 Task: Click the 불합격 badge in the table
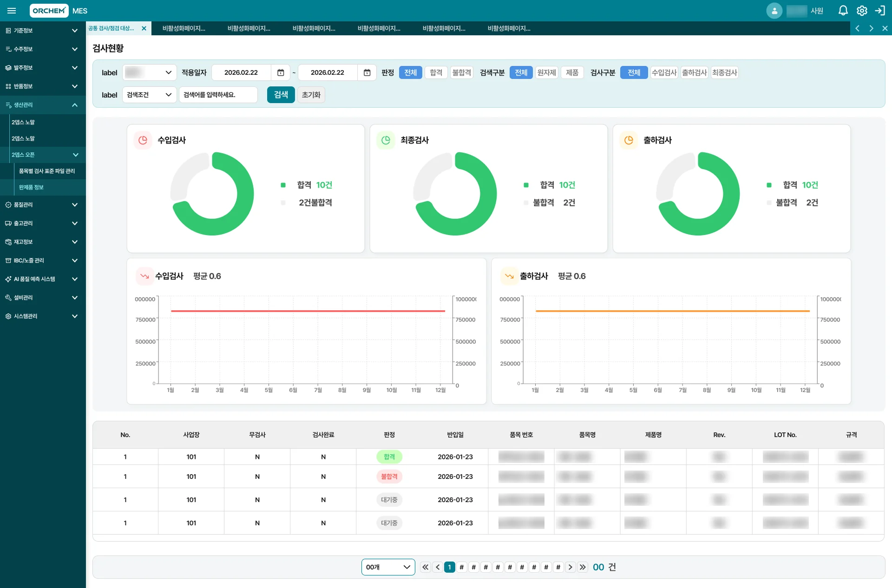pyautogui.click(x=389, y=477)
